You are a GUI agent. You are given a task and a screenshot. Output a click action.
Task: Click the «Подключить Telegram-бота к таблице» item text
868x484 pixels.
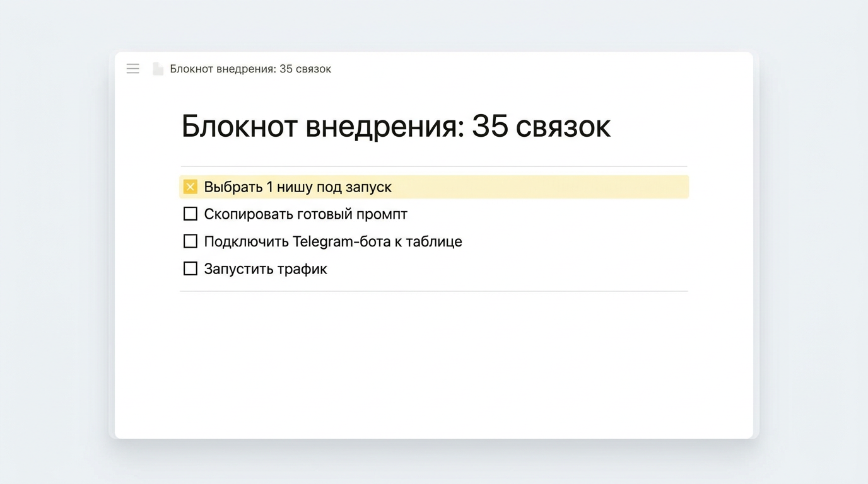pyautogui.click(x=333, y=241)
